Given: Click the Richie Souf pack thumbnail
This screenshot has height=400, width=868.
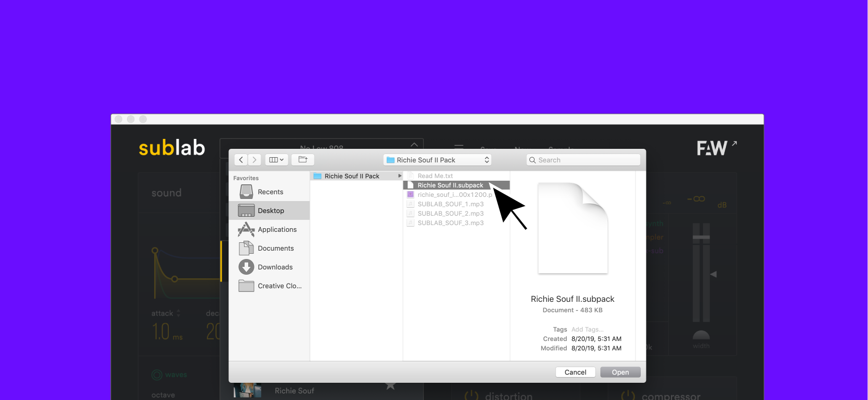Looking at the screenshot, I should [248, 390].
